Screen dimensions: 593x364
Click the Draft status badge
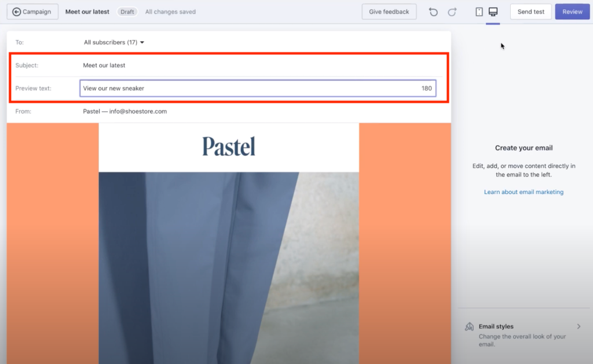point(127,12)
